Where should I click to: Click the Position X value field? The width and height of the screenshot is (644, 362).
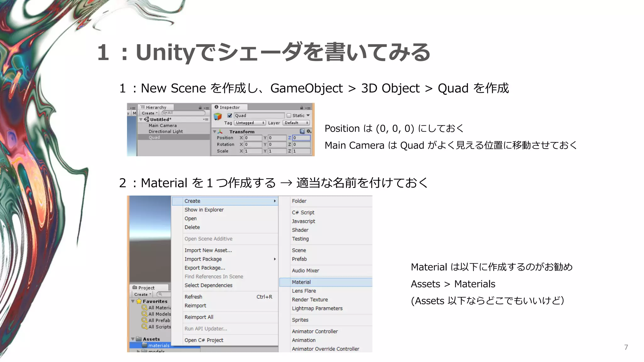click(x=253, y=138)
